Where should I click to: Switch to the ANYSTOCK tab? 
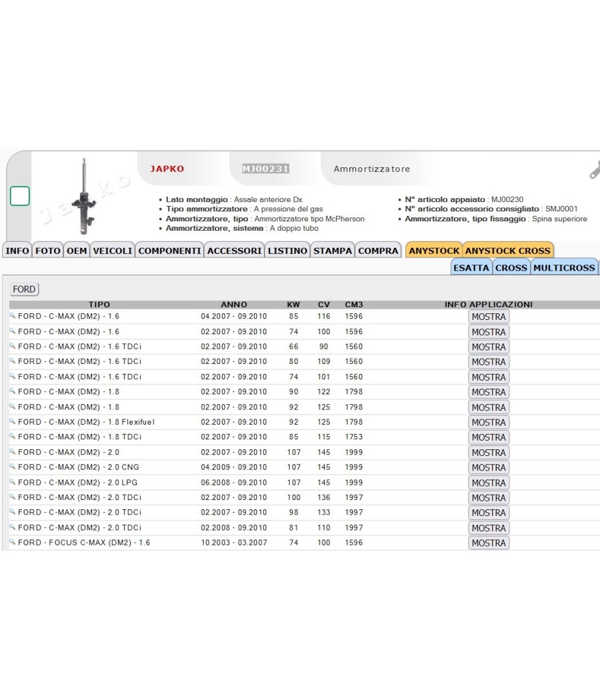point(434,251)
